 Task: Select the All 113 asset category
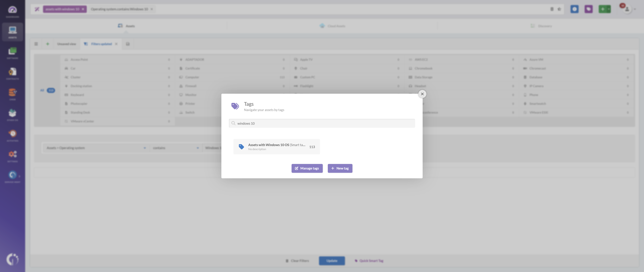point(48,90)
